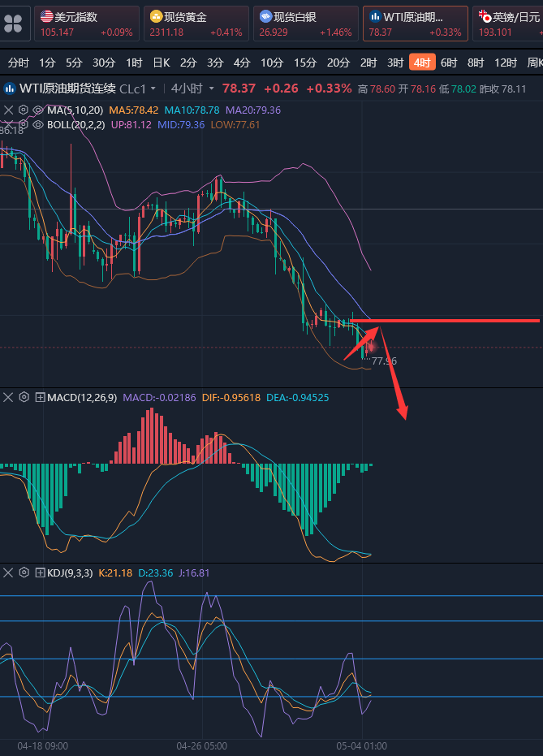Image resolution: width=543 pixels, height=756 pixels.
Task: Switch to 20分 timeframe
Action: tap(338, 63)
